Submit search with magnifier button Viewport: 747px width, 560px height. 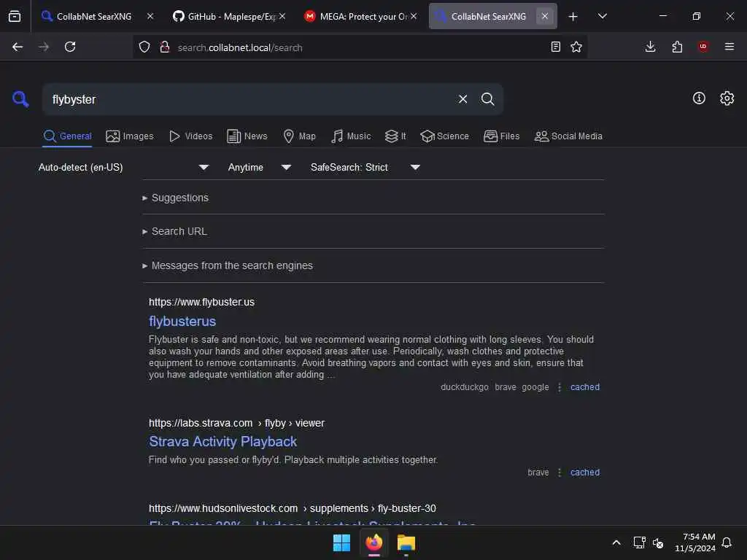(x=487, y=99)
